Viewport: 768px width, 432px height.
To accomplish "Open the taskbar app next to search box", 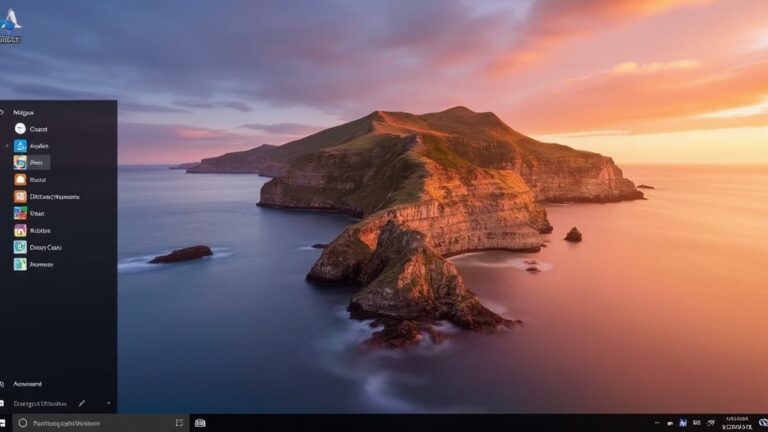I will 200,423.
